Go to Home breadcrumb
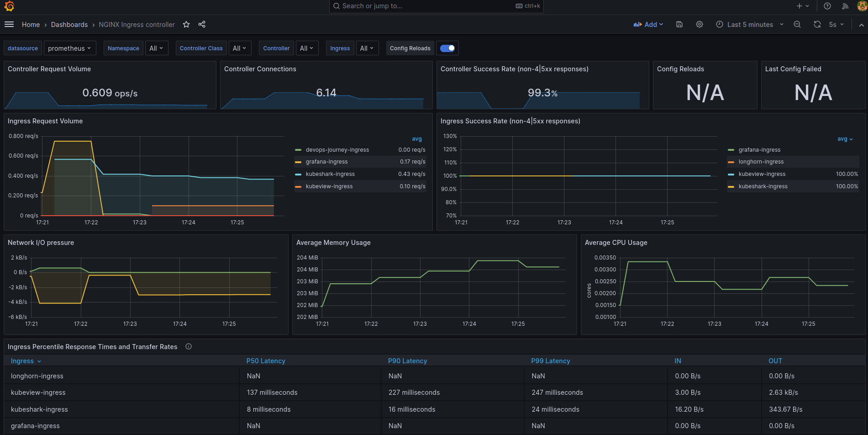868x435 pixels. 31,25
